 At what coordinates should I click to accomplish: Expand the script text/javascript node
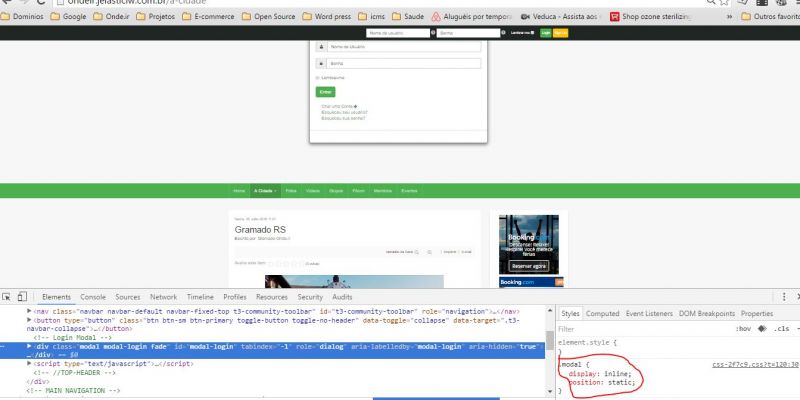[x=29, y=364]
